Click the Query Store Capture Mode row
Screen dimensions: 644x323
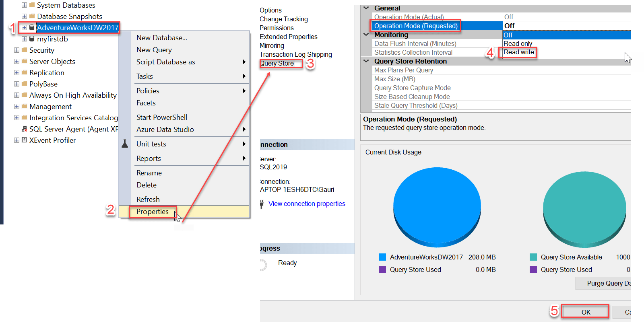[x=502, y=88]
